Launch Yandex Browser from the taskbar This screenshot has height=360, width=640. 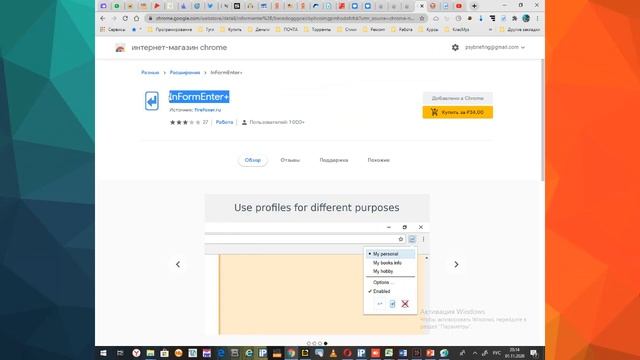point(136,353)
